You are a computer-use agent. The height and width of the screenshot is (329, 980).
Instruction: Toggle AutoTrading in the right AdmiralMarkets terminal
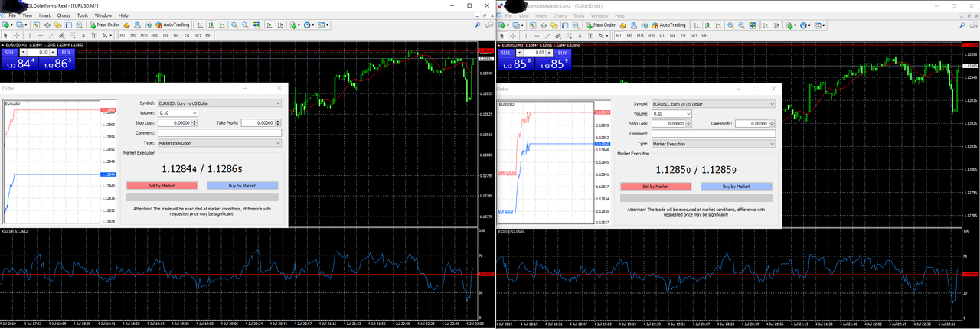coord(668,24)
